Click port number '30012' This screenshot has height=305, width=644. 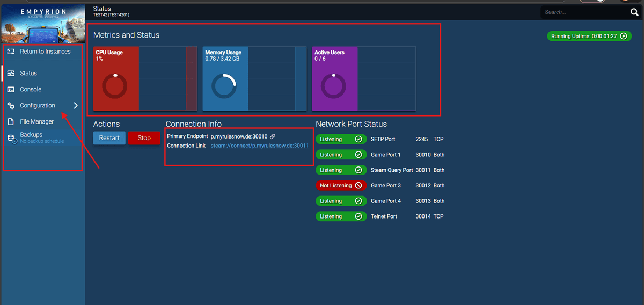(x=423, y=186)
